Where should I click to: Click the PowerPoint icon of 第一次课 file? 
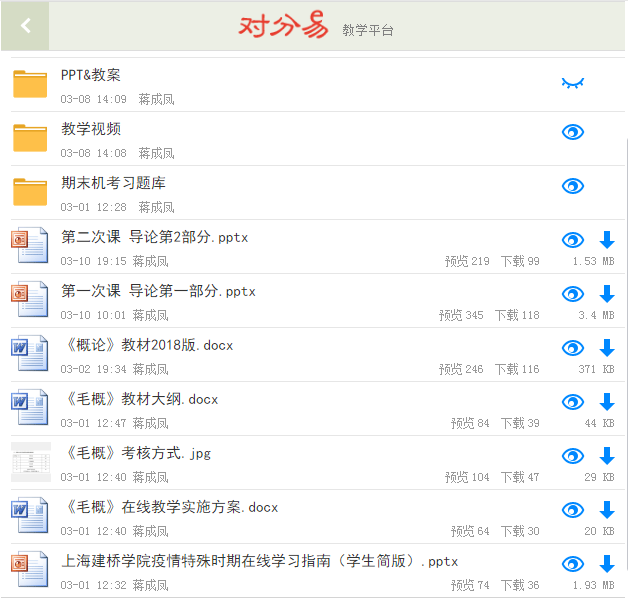tap(30, 299)
